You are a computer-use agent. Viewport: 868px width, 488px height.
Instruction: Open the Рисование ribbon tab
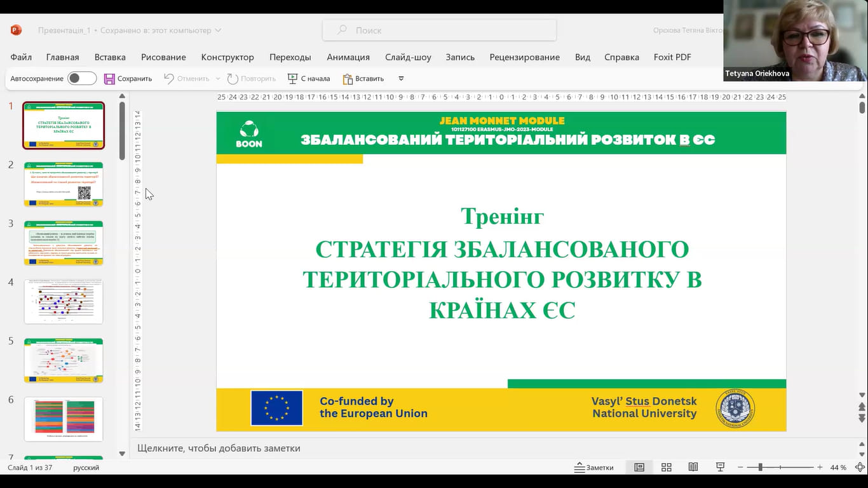tap(163, 57)
